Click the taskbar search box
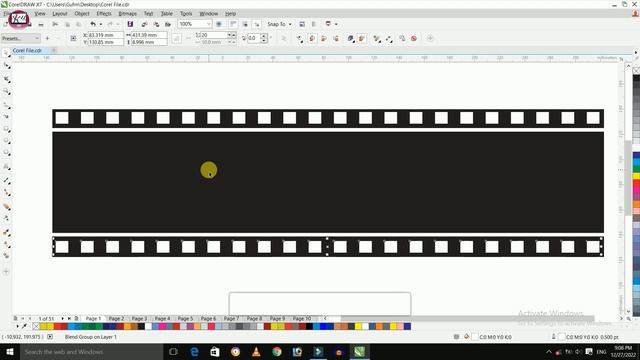This screenshot has height=360, width=640. (x=91, y=352)
